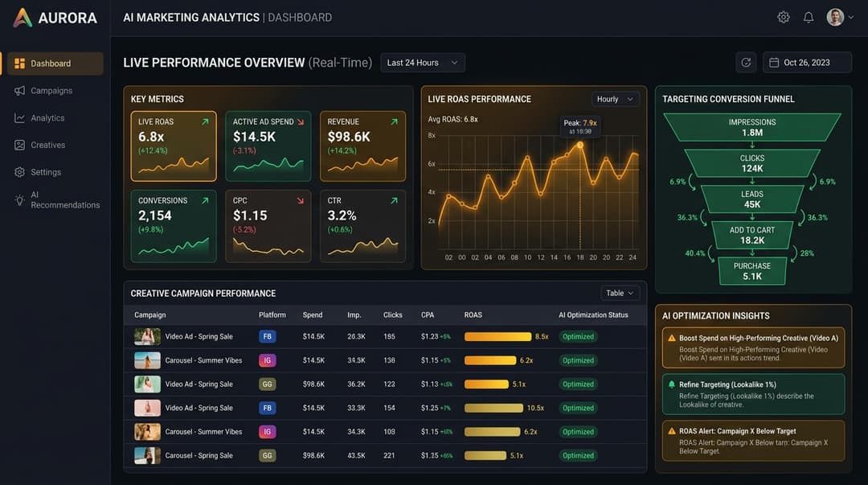Screen dimensions: 868x485
Task: Click the GG badge on Carousel - Spring Sale row
Action: [268, 455]
